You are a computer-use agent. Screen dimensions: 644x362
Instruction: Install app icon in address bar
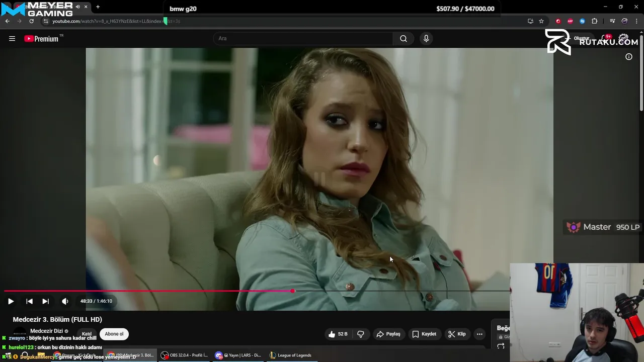coord(530,21)
